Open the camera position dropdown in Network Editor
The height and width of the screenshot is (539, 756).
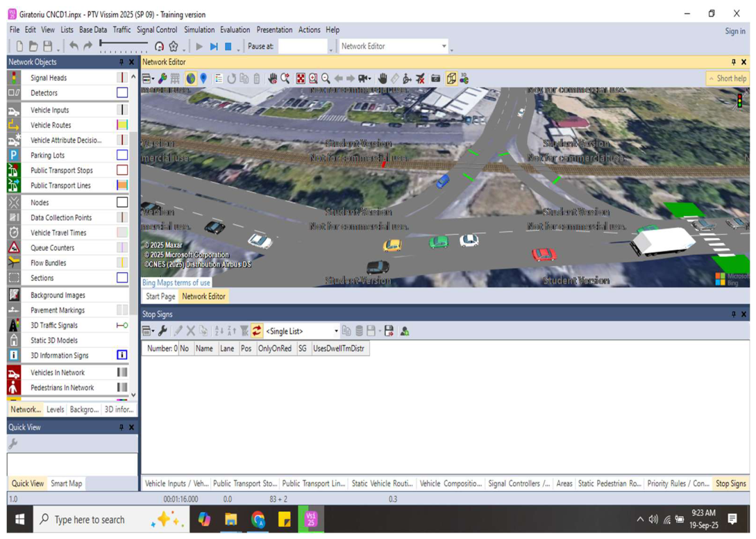(x=364, y=78)
